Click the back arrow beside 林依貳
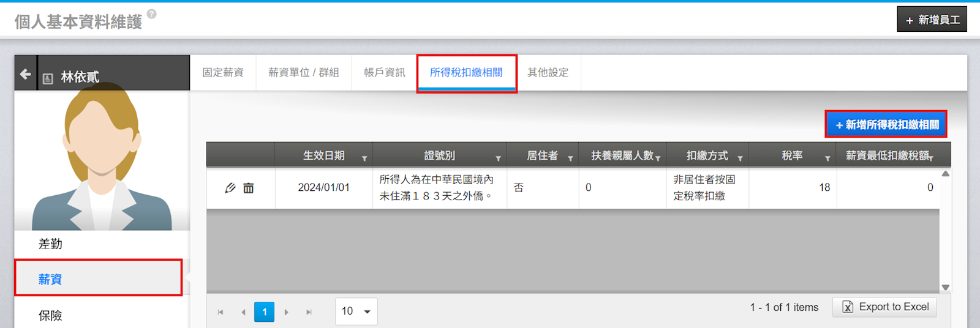 (25, 74)
